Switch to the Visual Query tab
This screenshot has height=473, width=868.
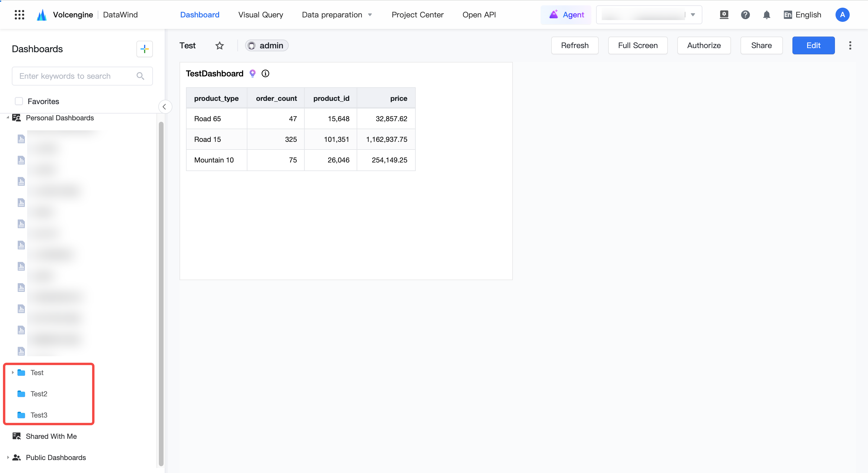pos(260,15)
